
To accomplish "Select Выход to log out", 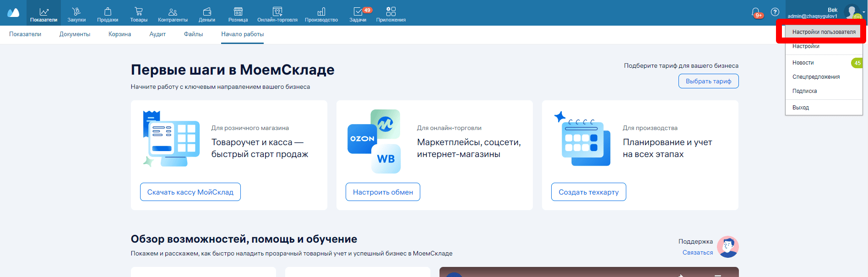I will point(824,108).
